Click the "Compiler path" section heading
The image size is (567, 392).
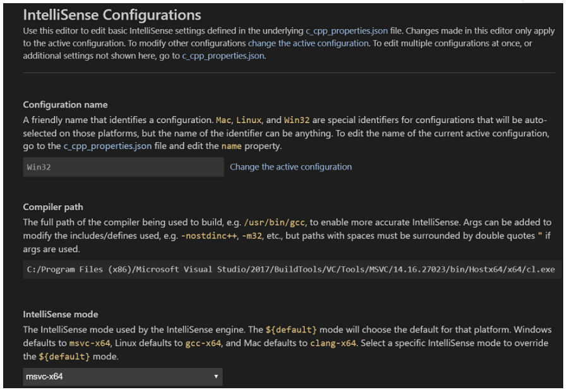(53, 207)
